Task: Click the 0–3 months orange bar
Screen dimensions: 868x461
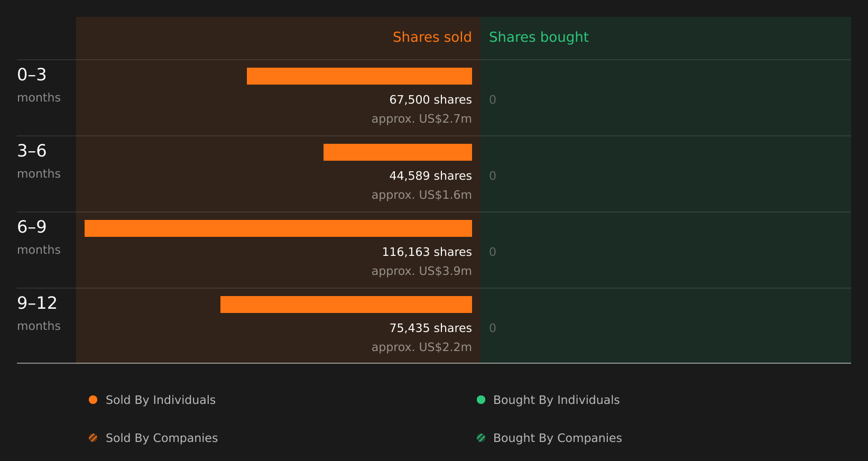Action: [x=359, y=76]
